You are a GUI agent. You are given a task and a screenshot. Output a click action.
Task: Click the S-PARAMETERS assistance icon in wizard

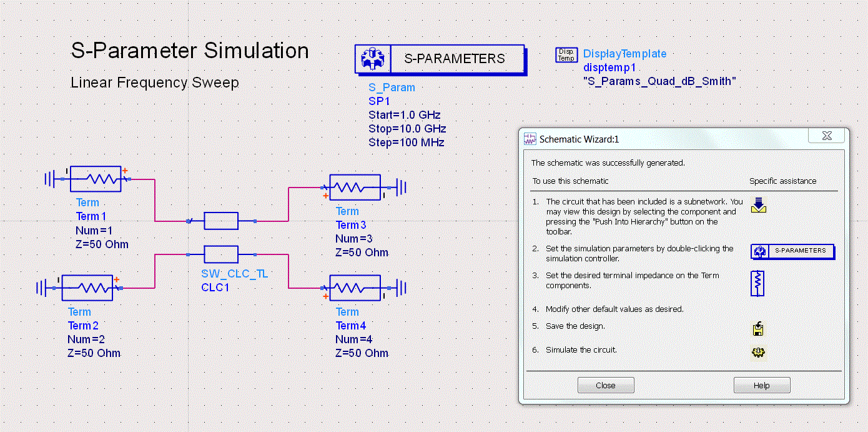click(x=792, y=251)
